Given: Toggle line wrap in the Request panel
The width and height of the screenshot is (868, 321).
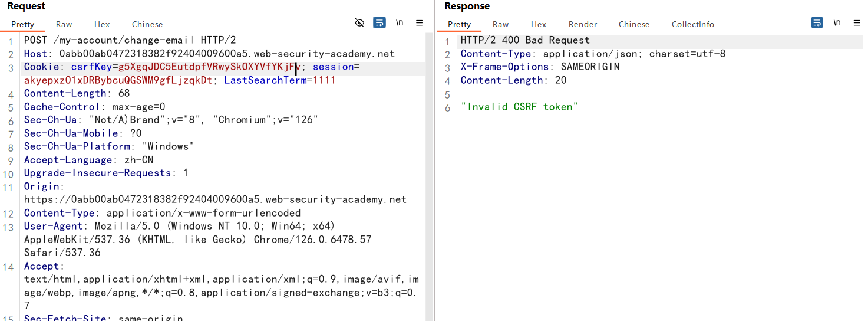Looking at the screenshot, I should tap(379, 23).
